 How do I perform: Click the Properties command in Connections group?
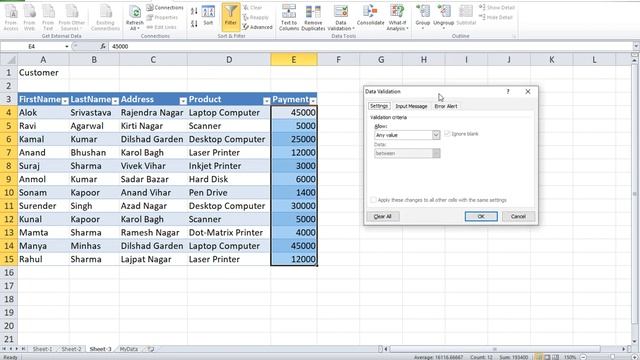[162, 17]
